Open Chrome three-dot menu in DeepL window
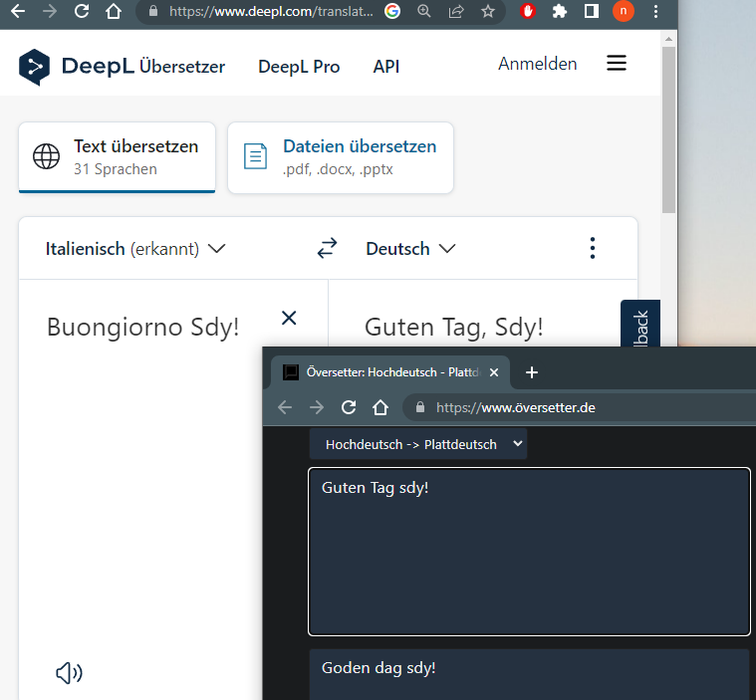This screenshot has height=700, width=756. point(655,11)
